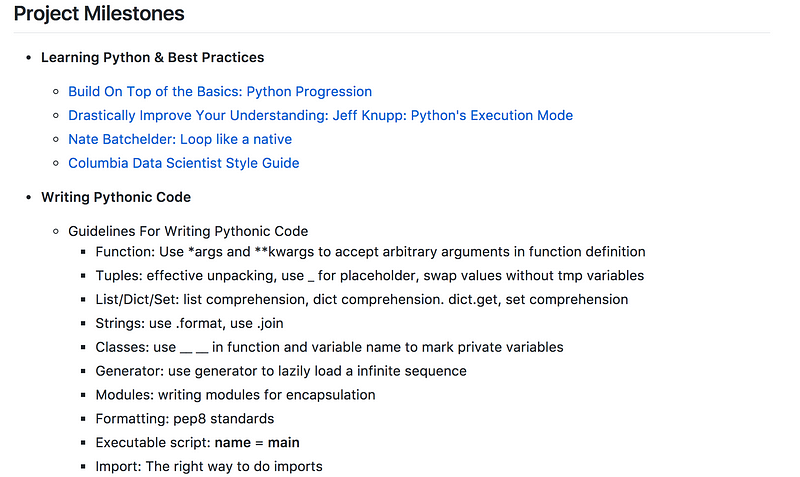Click the bold 'main' text in Executable script
Screen dimensions: 800x477
(281, 443)
